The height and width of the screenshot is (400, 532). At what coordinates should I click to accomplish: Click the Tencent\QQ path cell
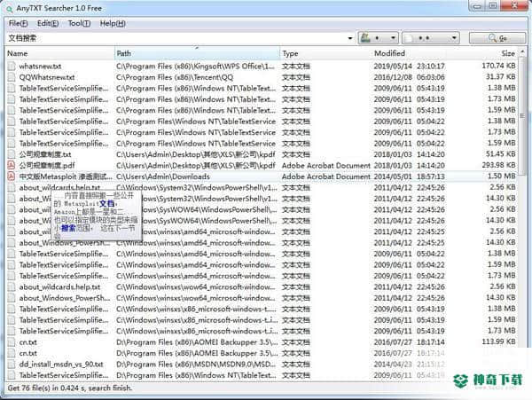(x=175, y=77)
